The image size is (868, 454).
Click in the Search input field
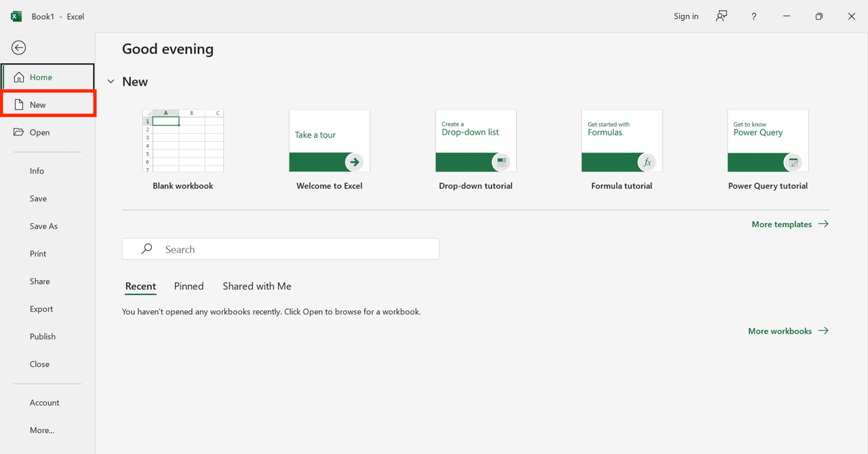pos(281,249)
